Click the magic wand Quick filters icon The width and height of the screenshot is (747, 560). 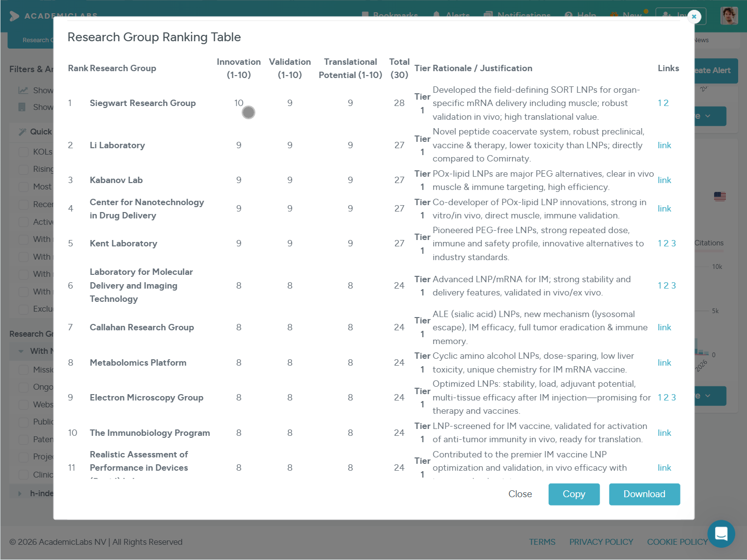pos(23,132)
